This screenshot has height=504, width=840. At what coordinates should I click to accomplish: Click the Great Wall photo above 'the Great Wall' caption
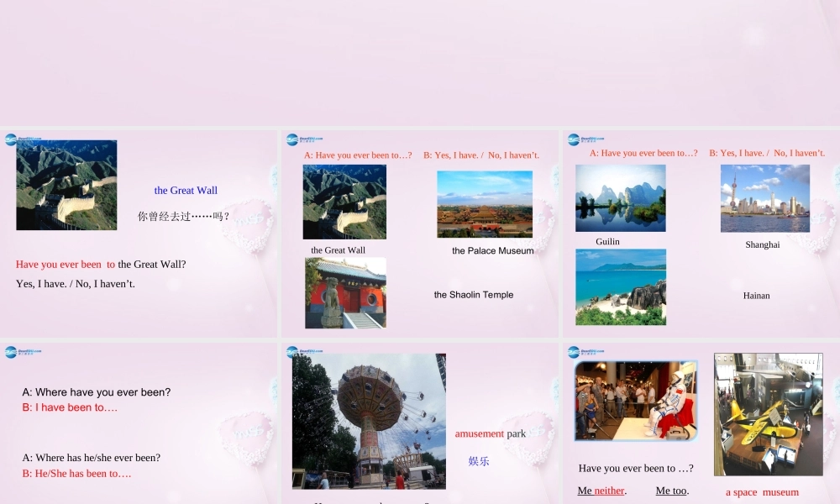pos(344,202)
